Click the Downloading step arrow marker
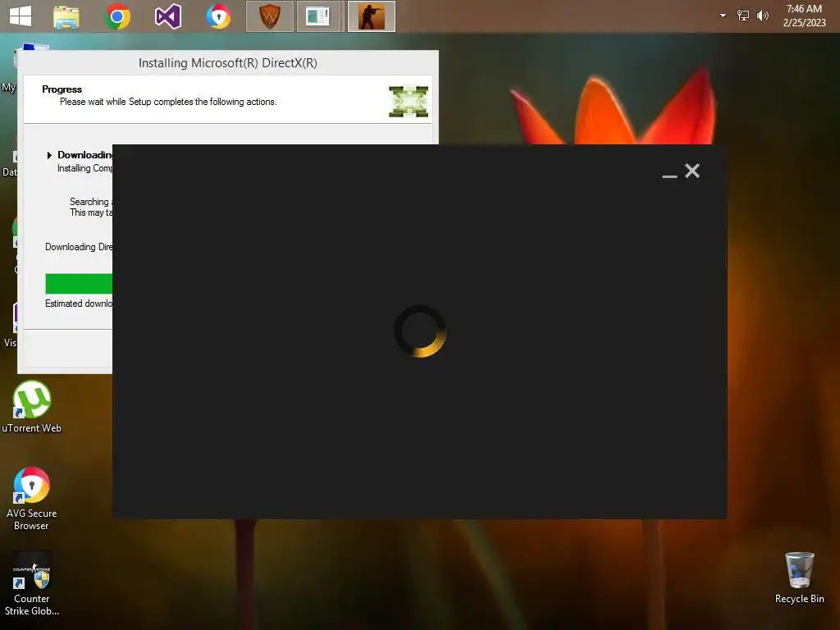 coord(49,155)
